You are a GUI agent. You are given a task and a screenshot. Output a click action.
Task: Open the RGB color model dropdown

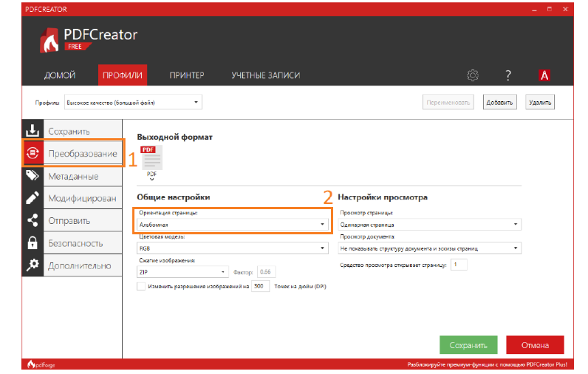pyautogui.click(x=233, y=248)
